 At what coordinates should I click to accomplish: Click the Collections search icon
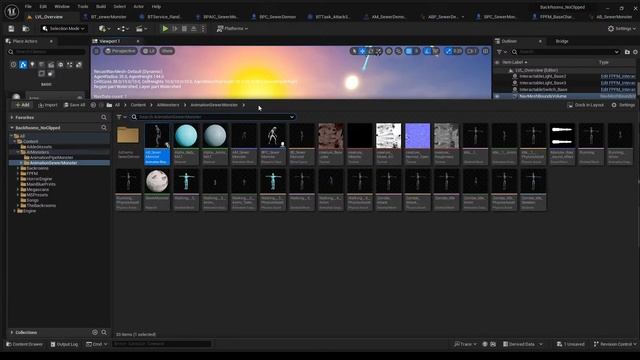point(104,332)
